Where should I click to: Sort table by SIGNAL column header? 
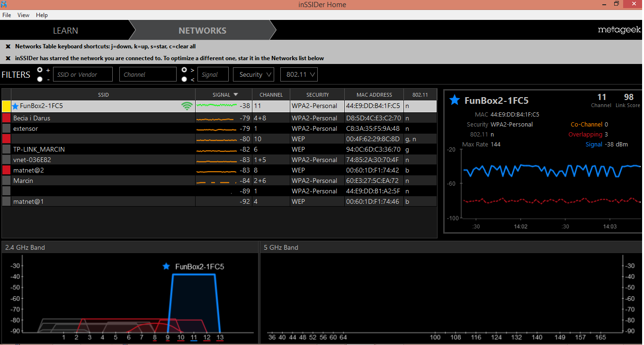click(x=224, y=95)
